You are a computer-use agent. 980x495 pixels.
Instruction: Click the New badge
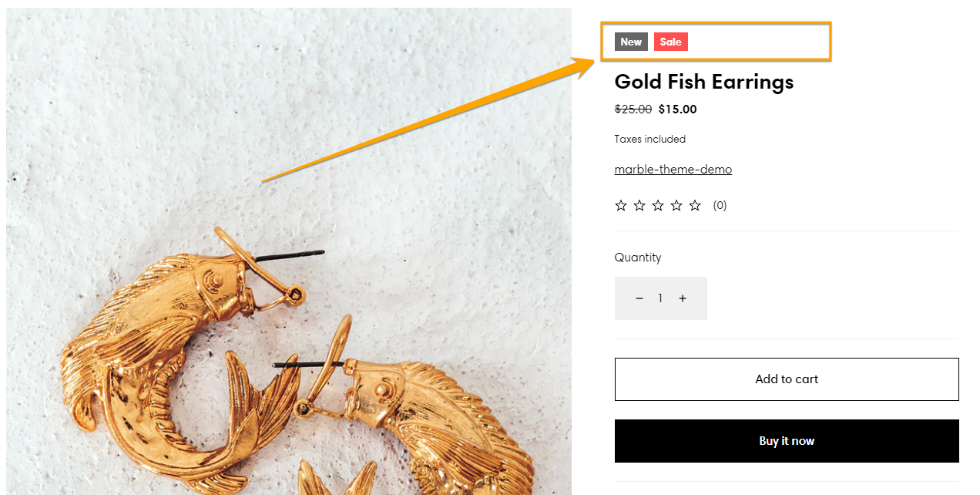(x=631, y=42)
